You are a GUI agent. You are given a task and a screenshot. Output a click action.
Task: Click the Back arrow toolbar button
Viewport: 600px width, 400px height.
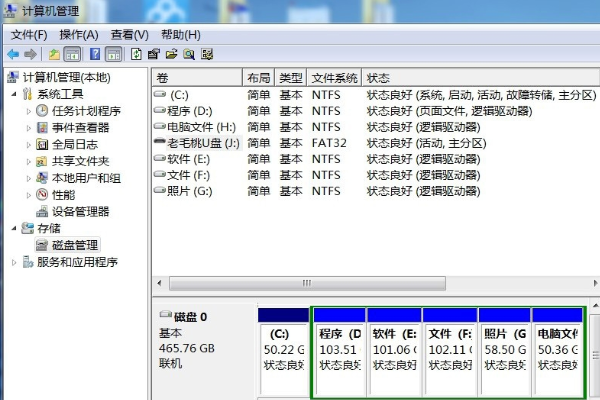click(x=14, y=54)
